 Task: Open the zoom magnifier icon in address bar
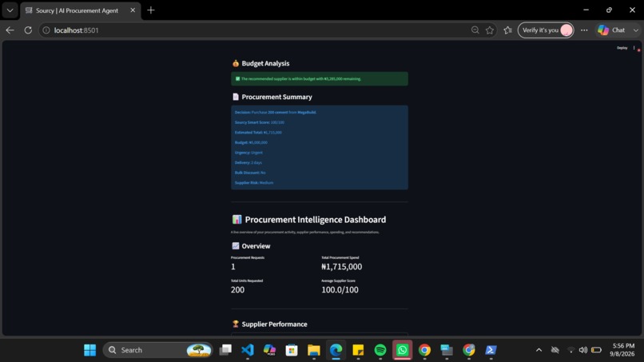[475, 30]
